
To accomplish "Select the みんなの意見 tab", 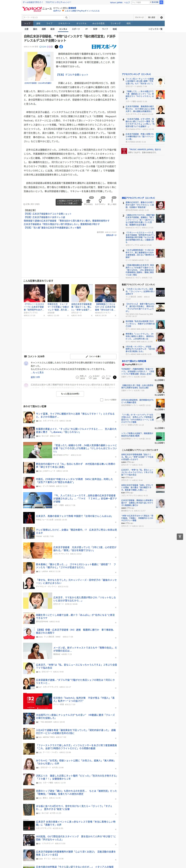I will click(x=98, y=24).
